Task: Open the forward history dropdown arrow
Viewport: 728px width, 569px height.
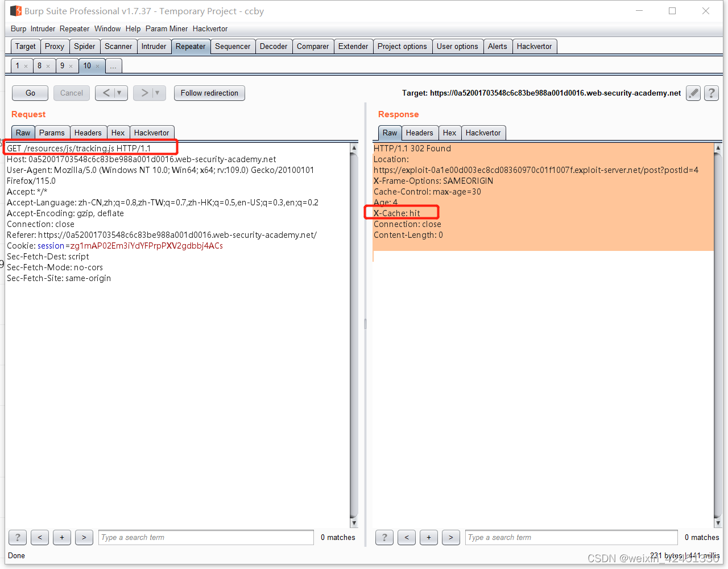Action: point(158,93)
